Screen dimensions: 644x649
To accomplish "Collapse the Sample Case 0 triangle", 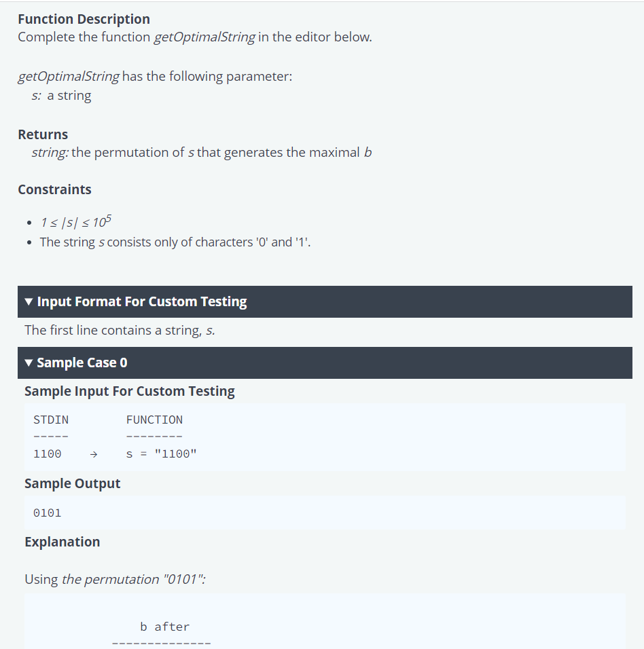I will 29,363.
